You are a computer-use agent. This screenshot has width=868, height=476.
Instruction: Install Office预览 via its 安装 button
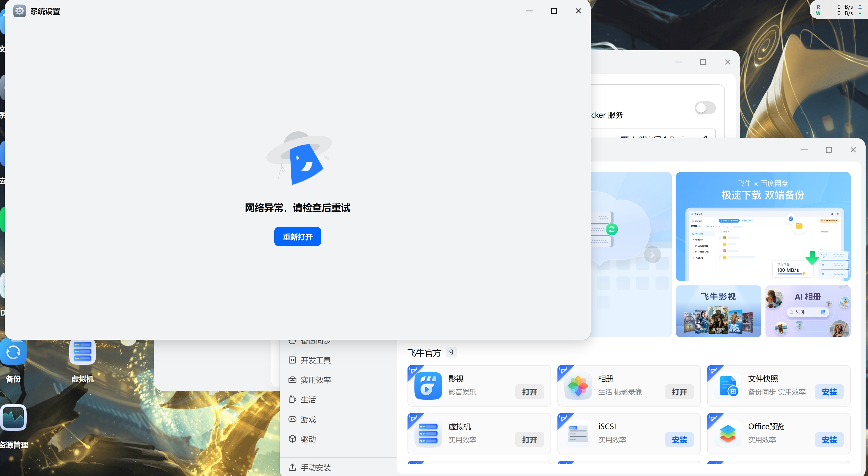830,440
